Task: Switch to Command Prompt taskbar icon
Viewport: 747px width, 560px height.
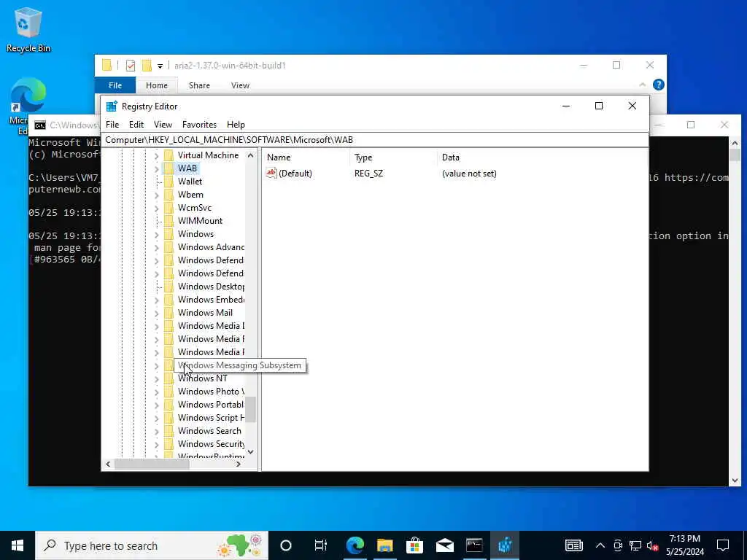Action: pos(474,545)
